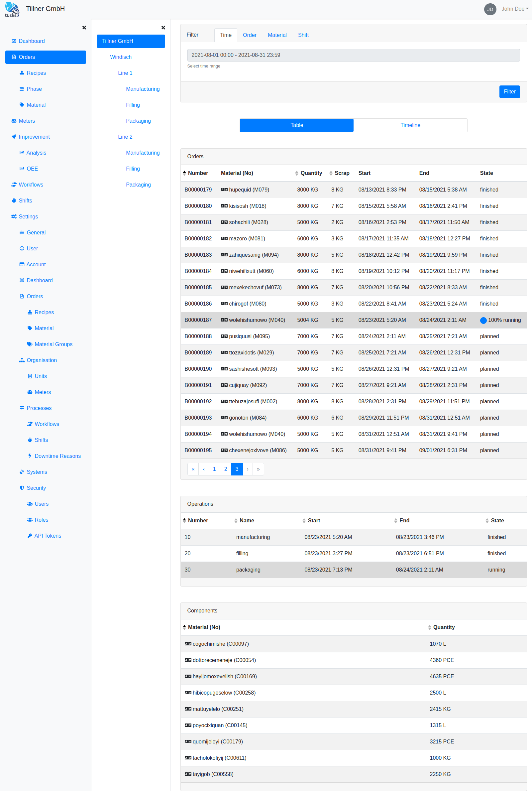The height and width of the screenshot is (791, 532).
Task: Switch to Timeline view
Action: point(410,125)
